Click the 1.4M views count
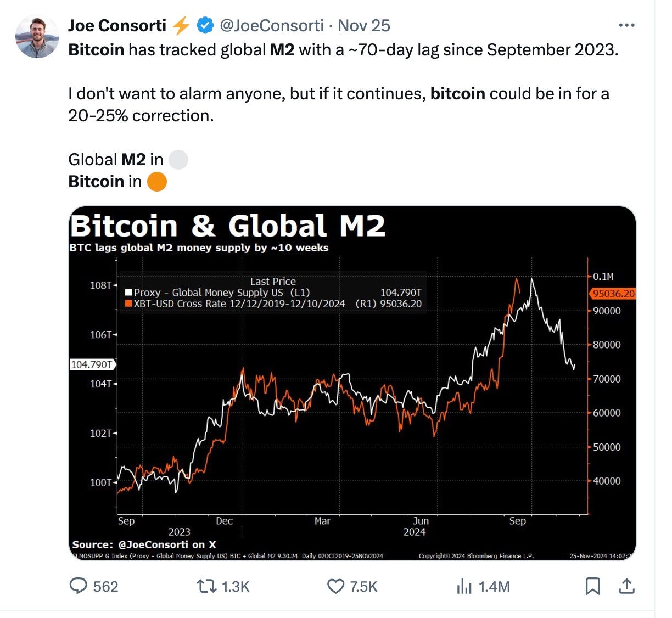672x618 pixels. pyautogui.click(x=494, y=587)
